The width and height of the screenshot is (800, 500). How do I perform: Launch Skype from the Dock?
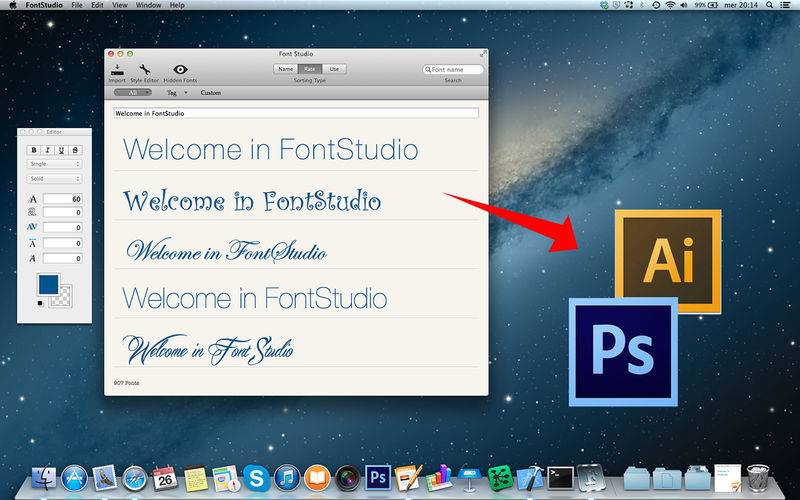click(x=256, y=479)
